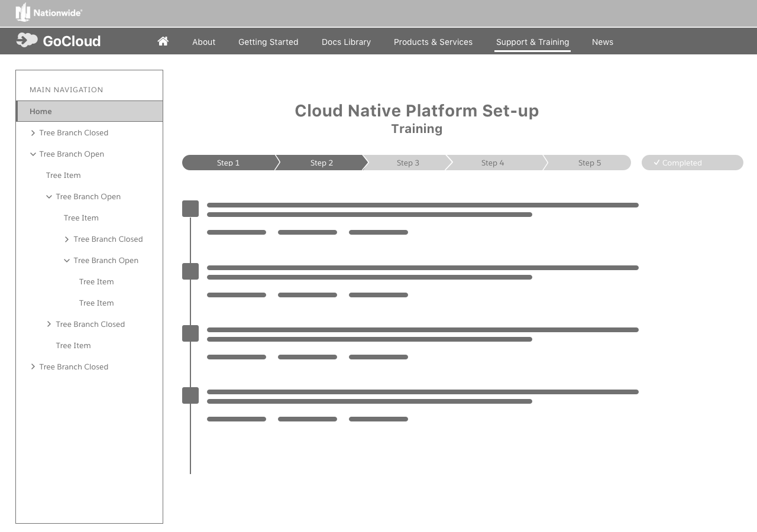Jump to Step 3 in progress bar
Screen dimensions: 757x532
408,163
